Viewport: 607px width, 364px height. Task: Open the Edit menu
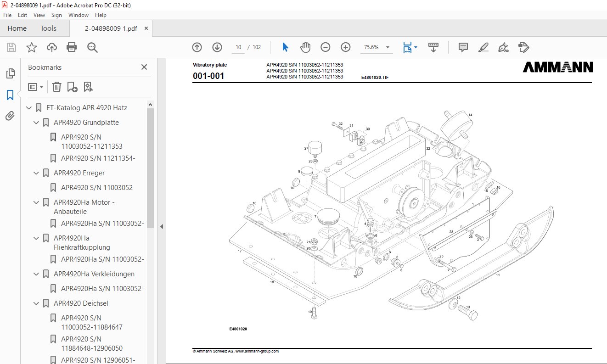click(22, 15)
